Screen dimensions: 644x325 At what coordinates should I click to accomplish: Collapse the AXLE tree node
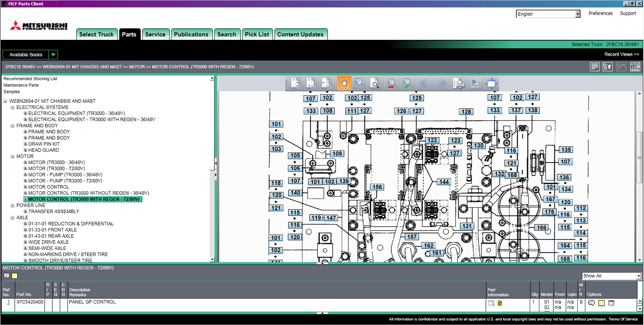13,218
